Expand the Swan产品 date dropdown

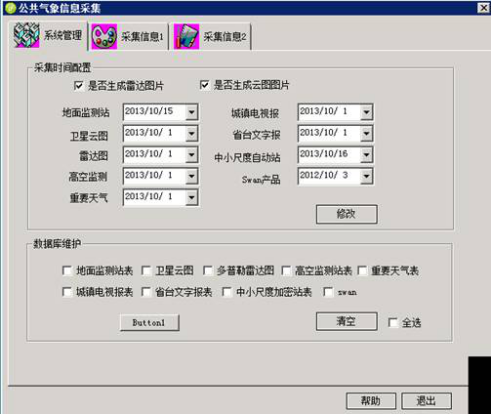point(366,176)
